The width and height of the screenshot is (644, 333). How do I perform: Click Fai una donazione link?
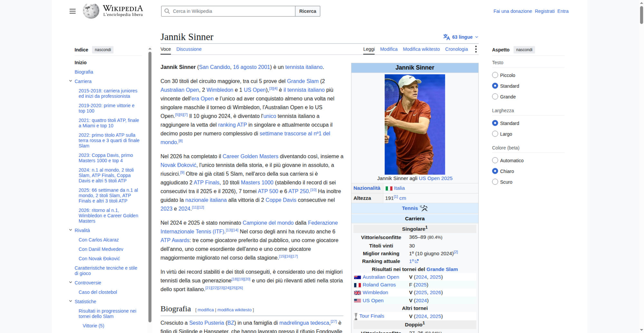click(513, 11)
